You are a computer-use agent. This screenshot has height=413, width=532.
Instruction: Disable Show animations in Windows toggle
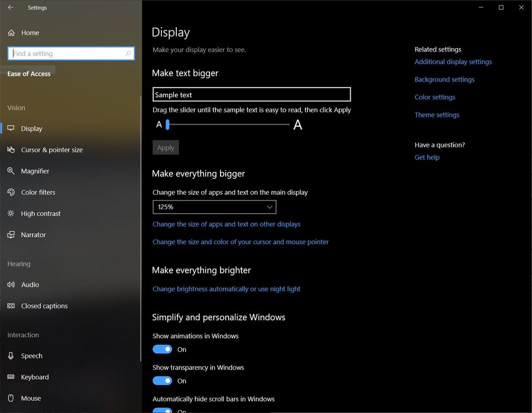click(x=162, y=349)
